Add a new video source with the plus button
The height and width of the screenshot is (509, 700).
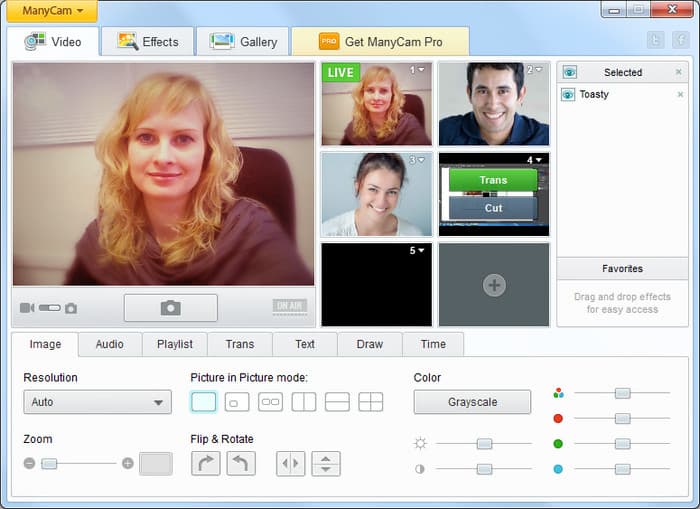(x=494, y=285)
